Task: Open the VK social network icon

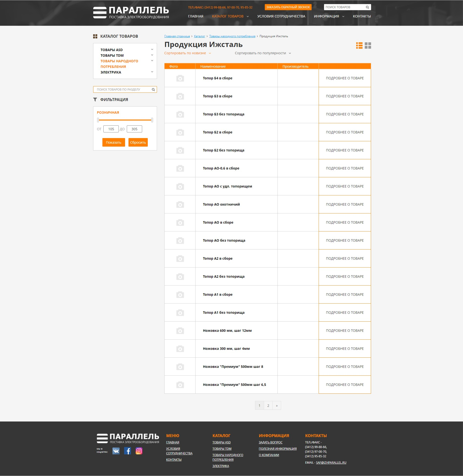Action: [116, 451]
